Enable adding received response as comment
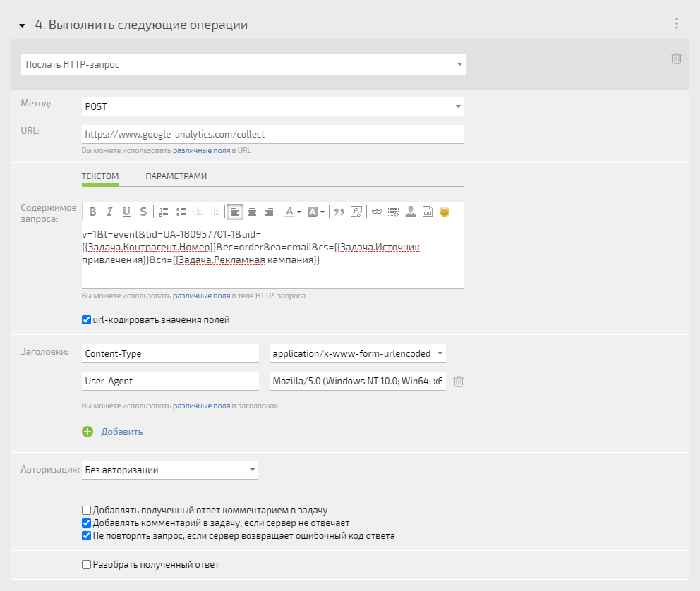The width and height of the screenshot is (700, 591). point(87,511)
